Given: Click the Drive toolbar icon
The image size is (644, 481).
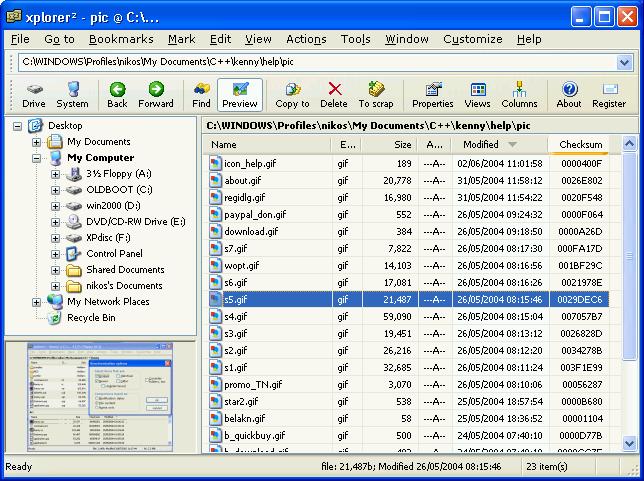Looking at the screenshot, I should (x=34, y=94).
